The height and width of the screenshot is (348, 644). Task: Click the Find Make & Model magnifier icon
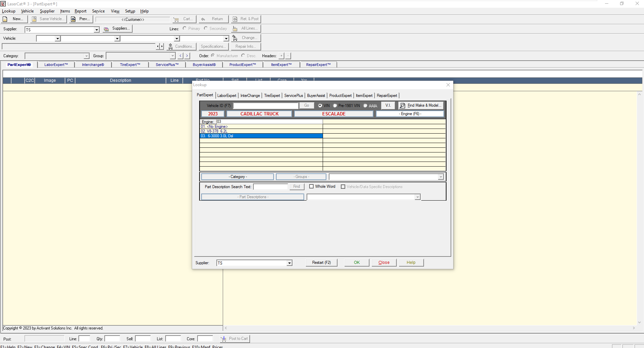point(402,106)
